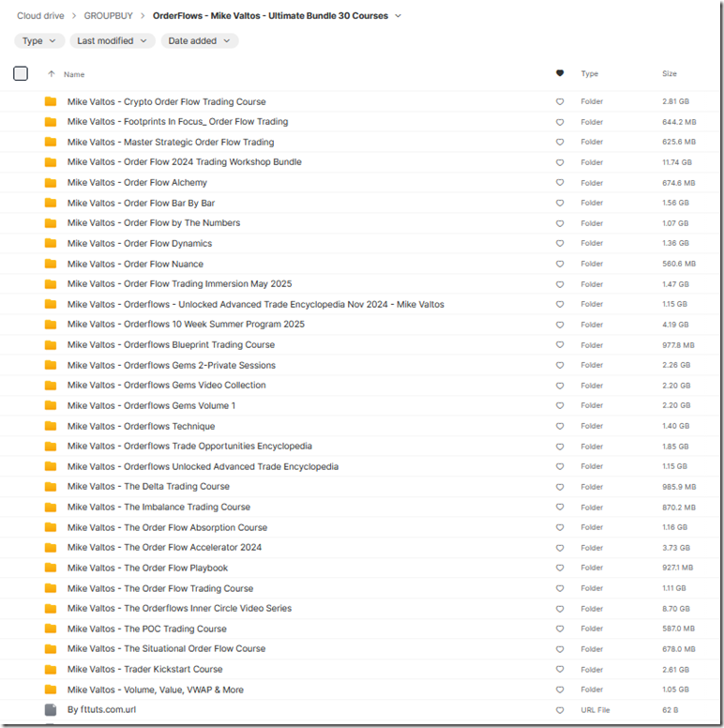The image size is (724, 728).
Task: Open the Date added filter dropdown
Action: 200,41
